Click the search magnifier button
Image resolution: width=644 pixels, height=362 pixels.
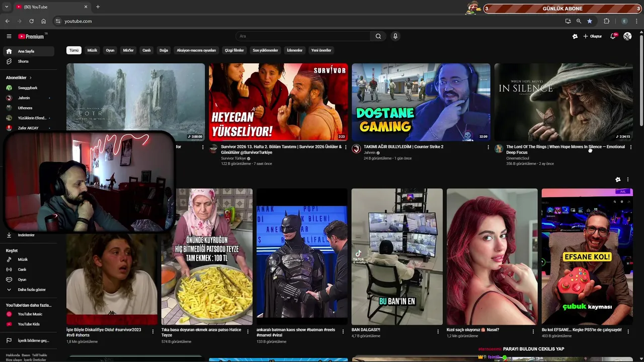(x=378, y=36)
